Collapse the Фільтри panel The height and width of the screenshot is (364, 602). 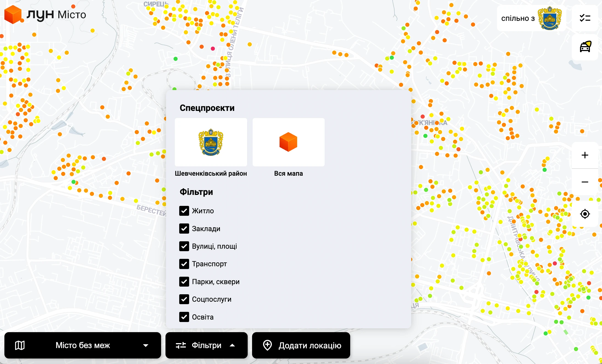click(206, 345)
